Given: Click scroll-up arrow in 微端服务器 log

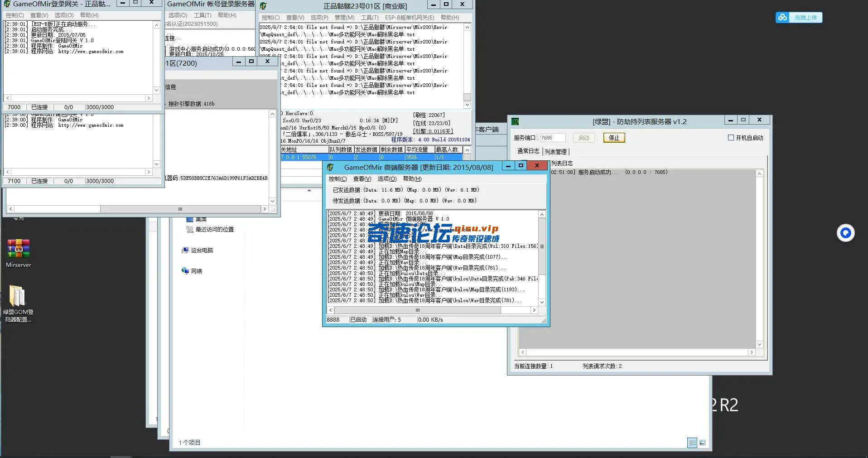Looking at the screenshot, I should [542, 214].
